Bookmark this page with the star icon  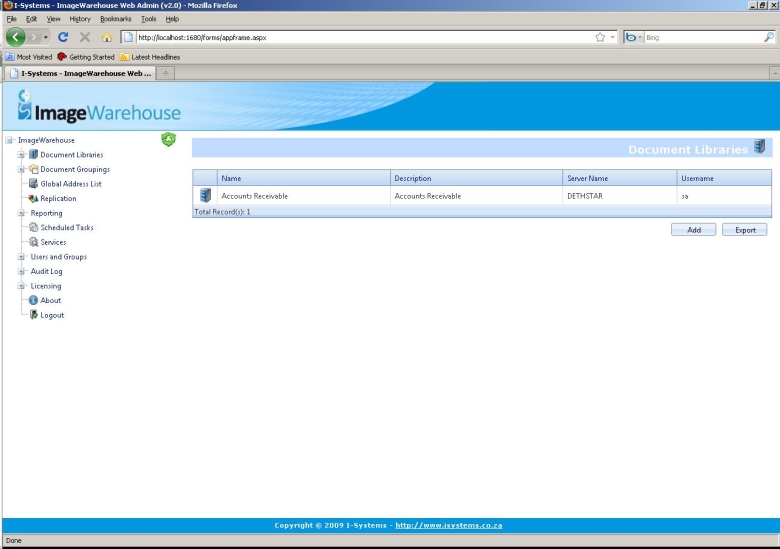600,37
